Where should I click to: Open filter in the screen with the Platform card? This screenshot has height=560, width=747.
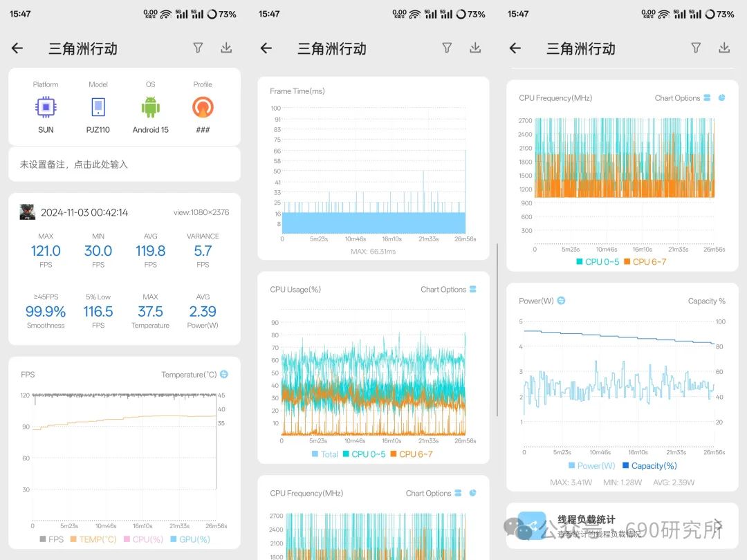[x=199, y=48]
